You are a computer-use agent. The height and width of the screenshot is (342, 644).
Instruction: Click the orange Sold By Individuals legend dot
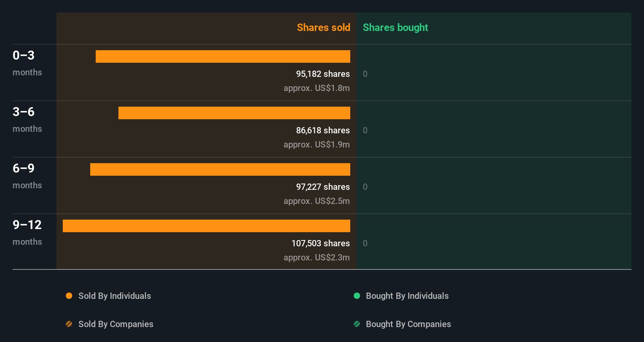point(69,296)
